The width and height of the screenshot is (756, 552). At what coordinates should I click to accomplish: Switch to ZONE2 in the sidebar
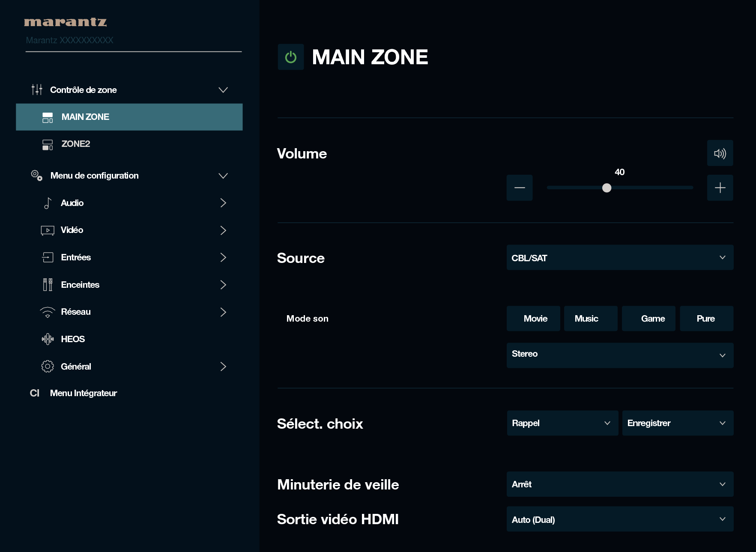(x=76, y=144)
